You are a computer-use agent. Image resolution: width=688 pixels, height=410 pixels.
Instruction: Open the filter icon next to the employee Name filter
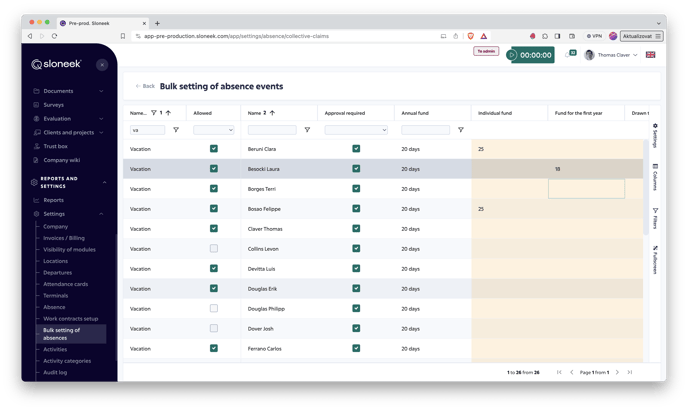coord(307,130)
